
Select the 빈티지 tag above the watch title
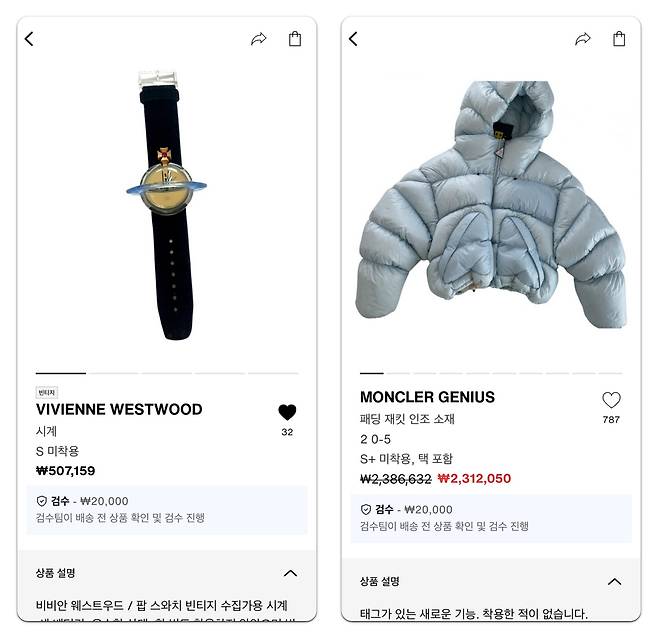pyautogui.click(x=47, y=392)
